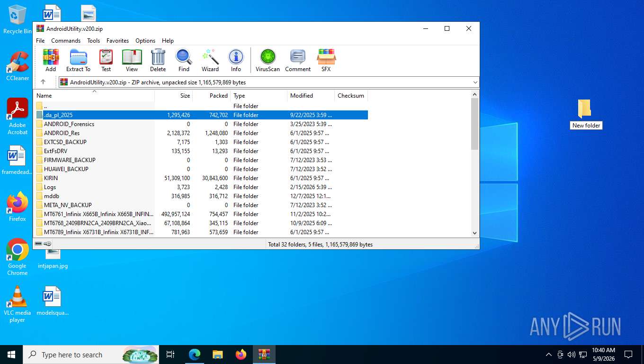Open the Comment toolbar icon
This screenshot has height=364, width=644.
pos(298,60)
